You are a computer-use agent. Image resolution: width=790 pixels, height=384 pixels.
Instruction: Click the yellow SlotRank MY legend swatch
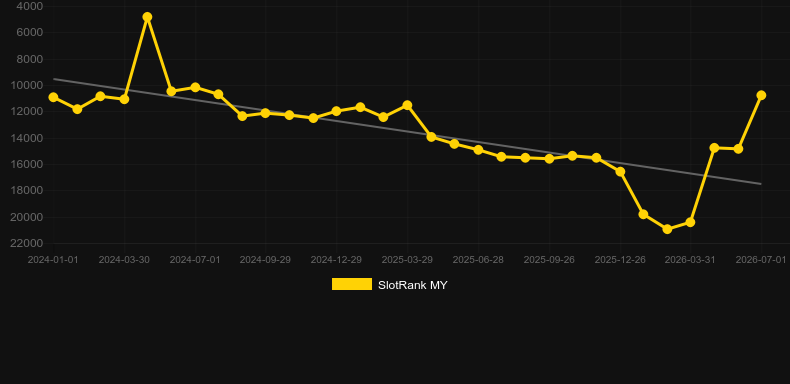click(x=352, y=284)
